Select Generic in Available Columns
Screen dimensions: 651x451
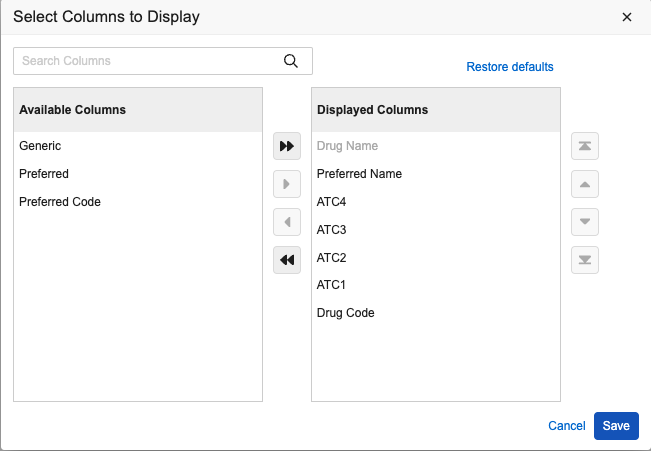click(40, 146)
